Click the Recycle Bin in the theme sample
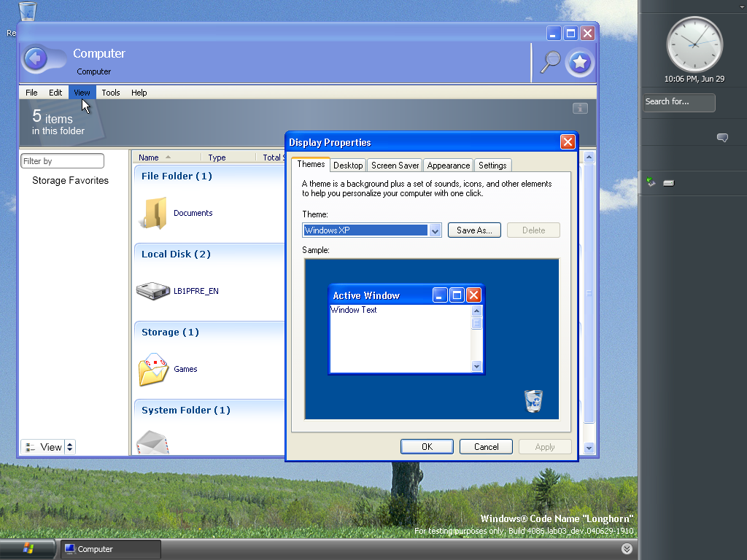The height and width of the screenshot is (560, 747). [533, 401]
